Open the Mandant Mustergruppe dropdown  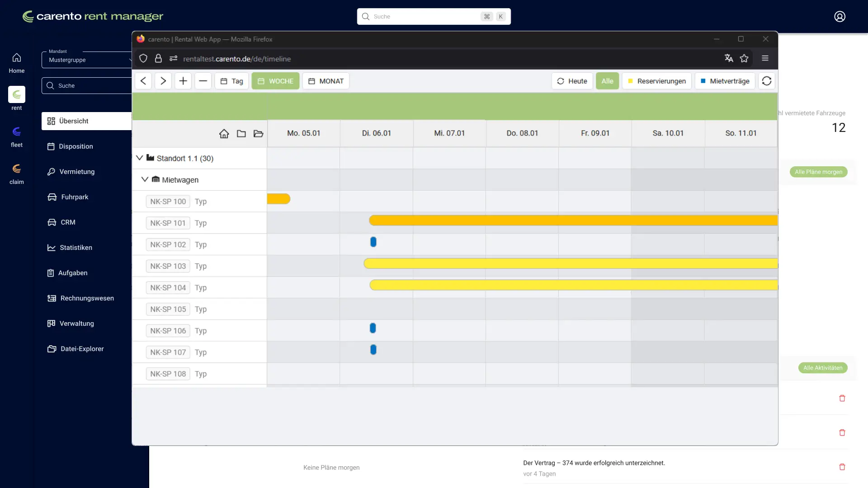86,59
